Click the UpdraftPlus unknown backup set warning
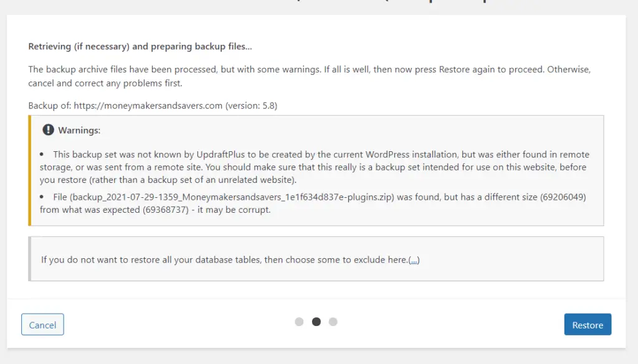This screenshot has height=364, width=638. (315, 167)
